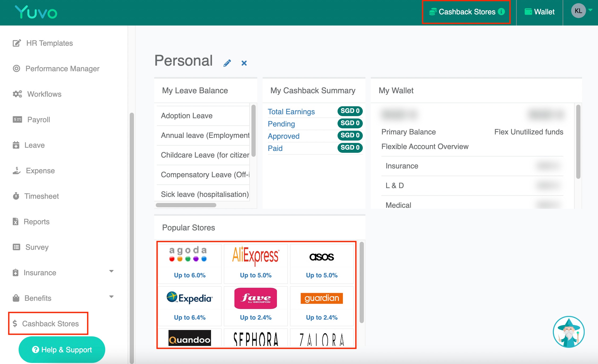
Task: Click the HR Templates edit icon
Action: click(17, 43)
